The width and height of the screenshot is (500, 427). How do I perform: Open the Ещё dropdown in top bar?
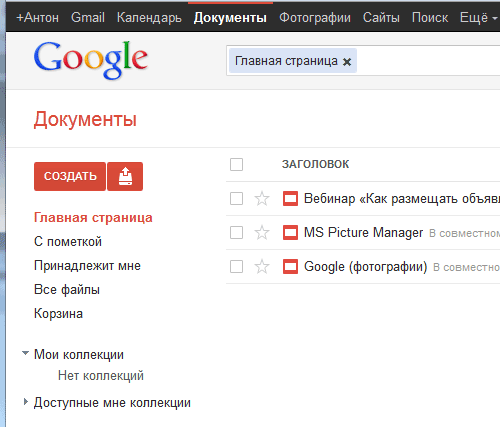[x=478, y=17]
